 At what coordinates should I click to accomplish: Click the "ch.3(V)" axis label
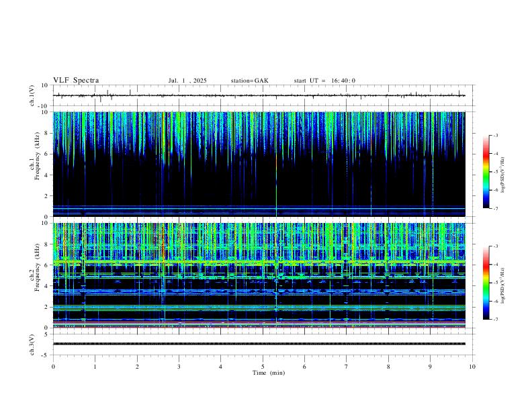tap(32, 345)
